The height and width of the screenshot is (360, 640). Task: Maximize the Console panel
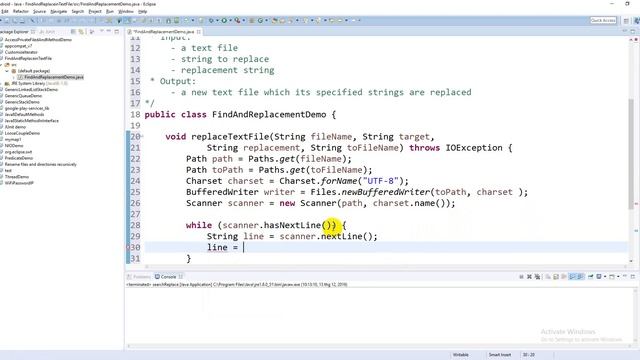click(633, 276)
